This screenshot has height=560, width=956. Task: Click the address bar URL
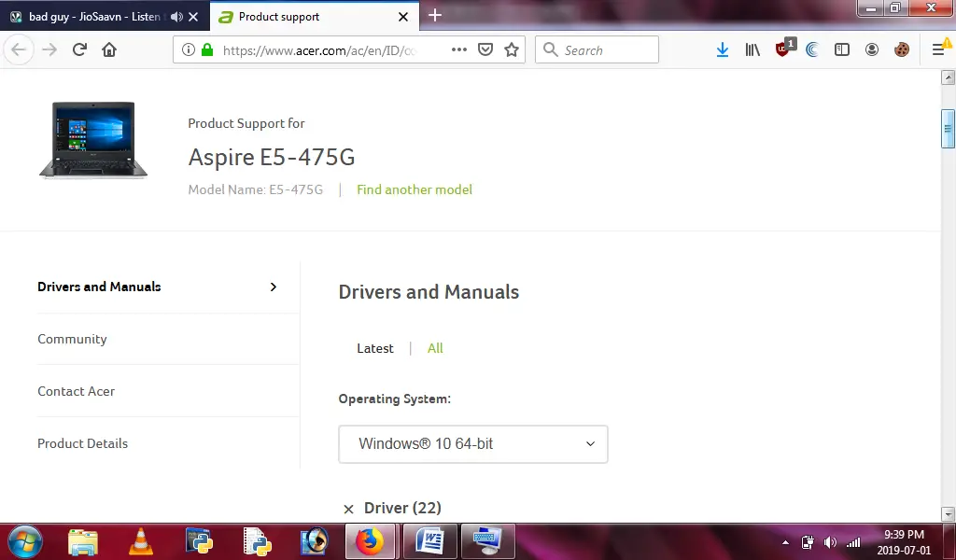[319, 50]
